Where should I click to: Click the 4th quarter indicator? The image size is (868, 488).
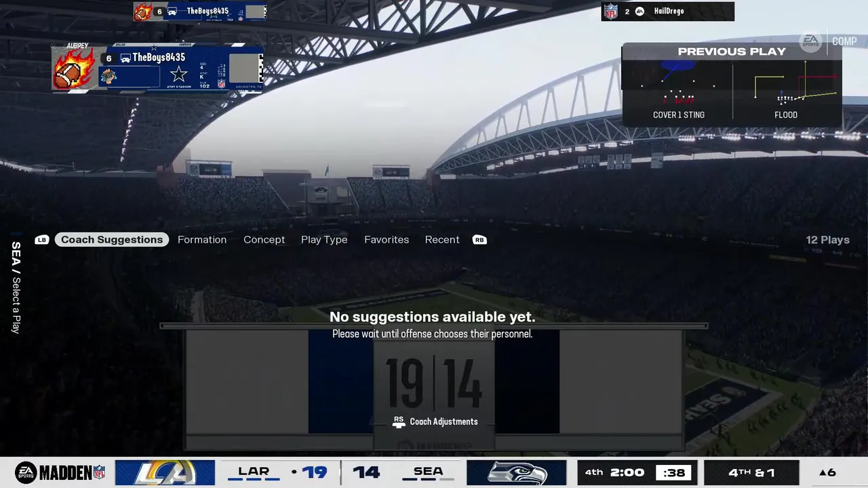(x=594, y=472)
